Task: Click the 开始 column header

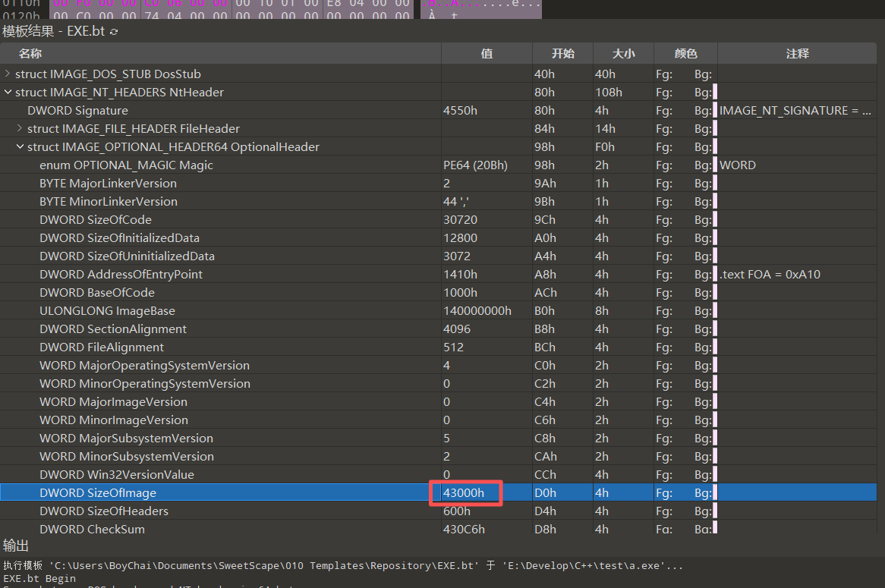Action: click(x=562, y=54)
